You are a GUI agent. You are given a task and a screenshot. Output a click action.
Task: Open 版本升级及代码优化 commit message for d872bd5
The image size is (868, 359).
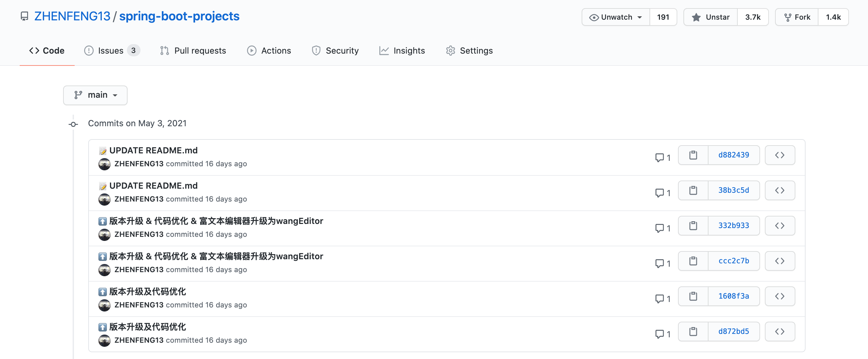[148, 327]
